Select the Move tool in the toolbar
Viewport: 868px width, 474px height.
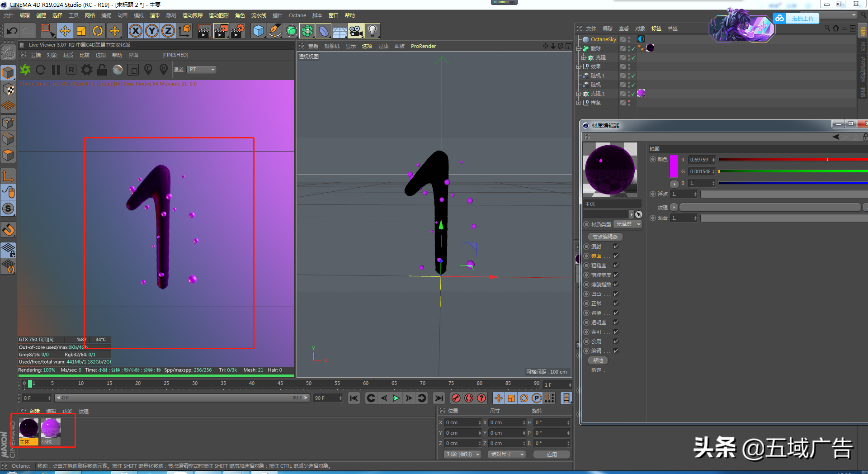[x=65, y=31]
